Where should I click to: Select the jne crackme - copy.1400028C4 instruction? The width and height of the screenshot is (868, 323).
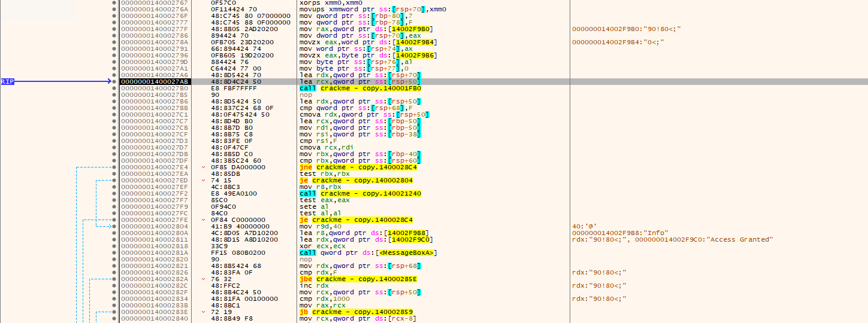(358, 167)
